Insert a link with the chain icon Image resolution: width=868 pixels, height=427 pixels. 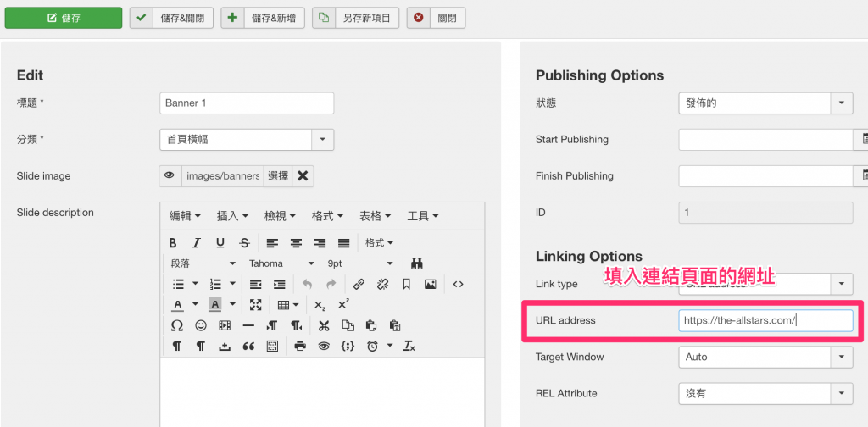click(359, 285)
